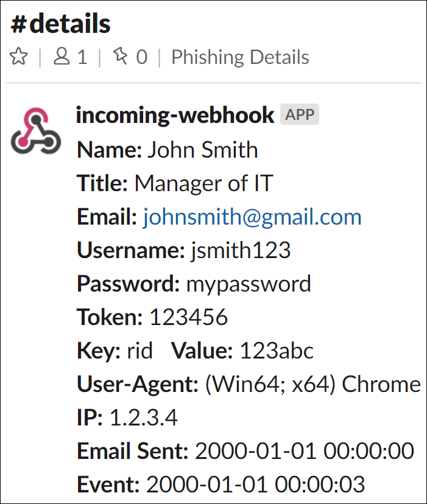Click the Token 123456 value
427x504 pixels.
tap(189, 317)
